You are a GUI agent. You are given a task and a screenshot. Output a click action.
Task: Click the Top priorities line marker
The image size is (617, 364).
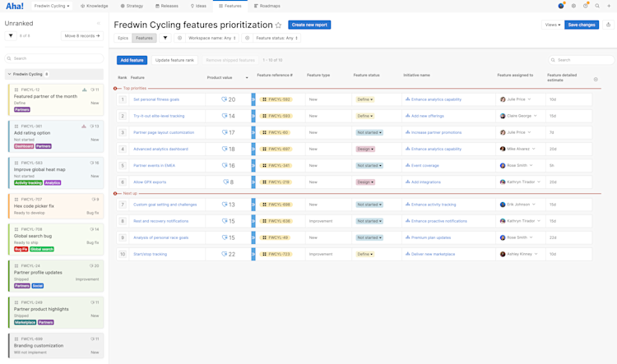click(115, 89)
